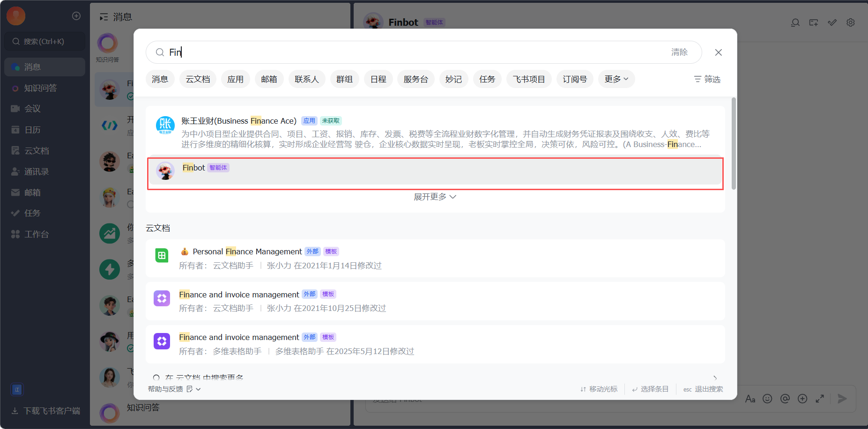Open Finance and invoice management dated 2025年5月12日

pos(435,344)
